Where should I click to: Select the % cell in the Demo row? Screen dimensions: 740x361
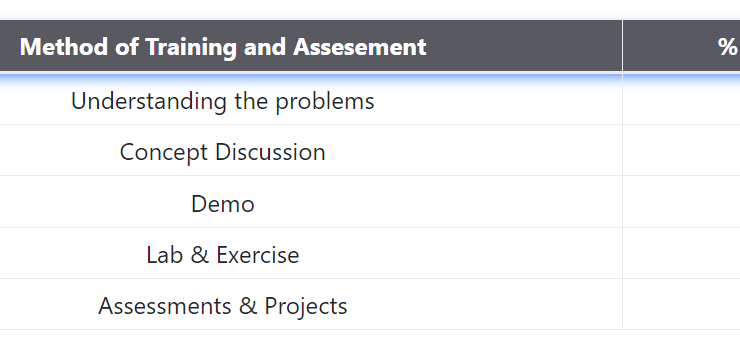pyautogui.click(x=681, y=202)
